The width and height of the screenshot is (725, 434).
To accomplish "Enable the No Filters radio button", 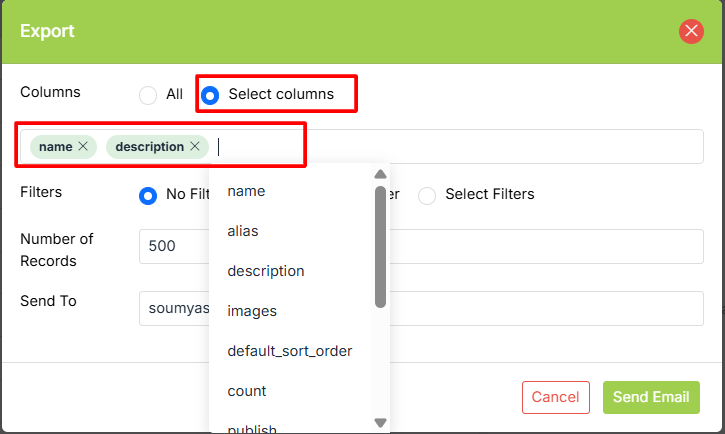I will coord(148,195).
